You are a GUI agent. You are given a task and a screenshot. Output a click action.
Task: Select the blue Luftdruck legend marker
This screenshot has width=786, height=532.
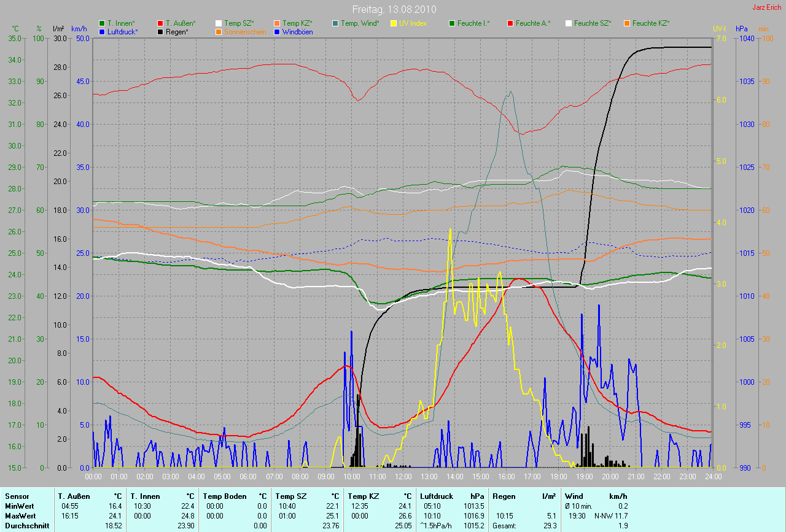coord(102,31)
